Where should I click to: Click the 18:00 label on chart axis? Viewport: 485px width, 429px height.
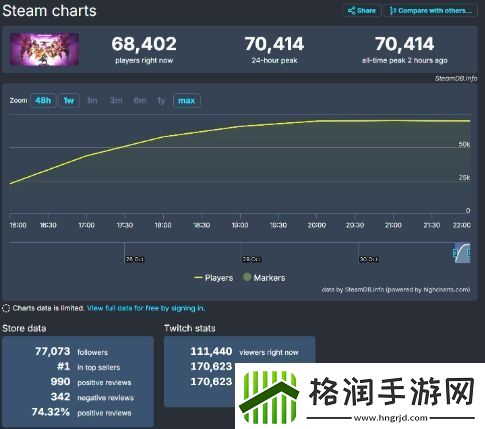click(163, 225)
